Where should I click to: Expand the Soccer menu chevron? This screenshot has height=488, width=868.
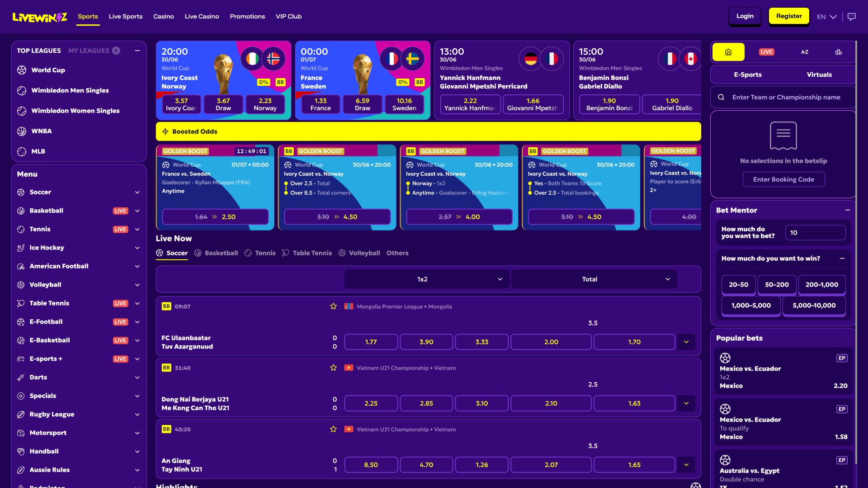137,192
